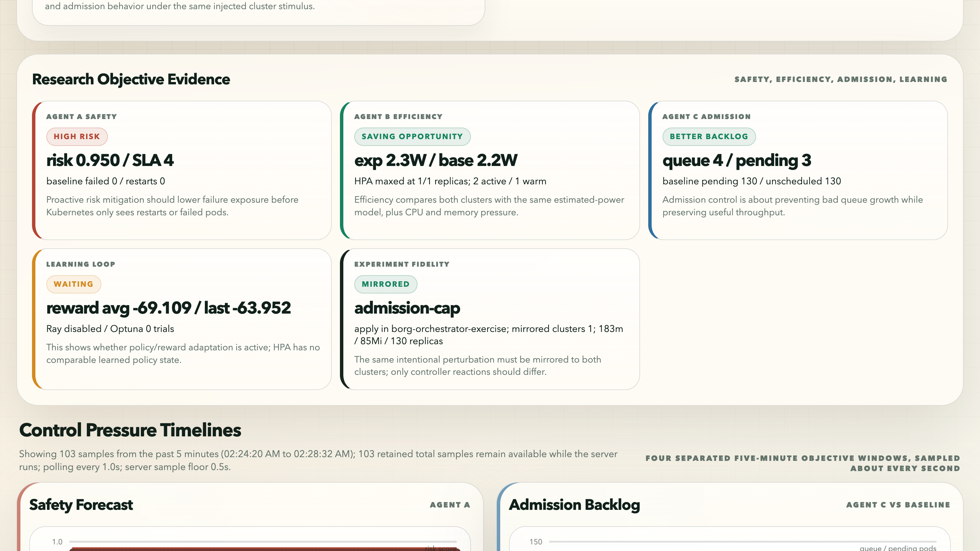Click the "injected cluster stimulus" text line
The image size is (980, 551).
(x=180, y=6)
